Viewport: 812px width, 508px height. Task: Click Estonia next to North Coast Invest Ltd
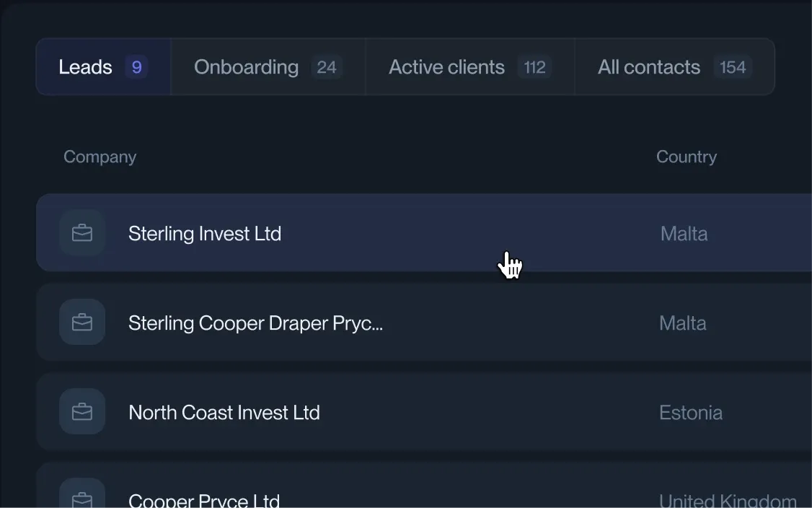(691, 411)
